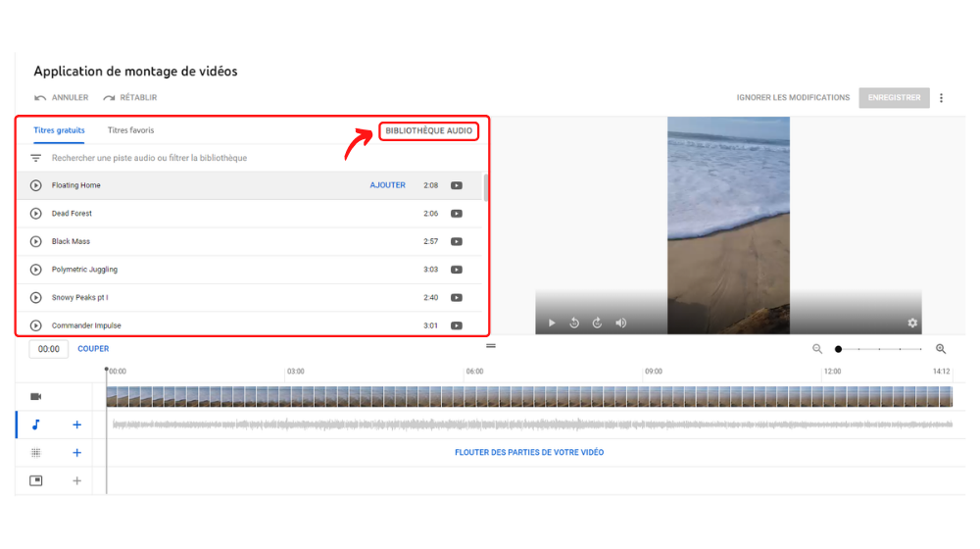Open YouTube icon for Commander Impulse
Viewport: 980px width, 549px height.
coord(457,325)
